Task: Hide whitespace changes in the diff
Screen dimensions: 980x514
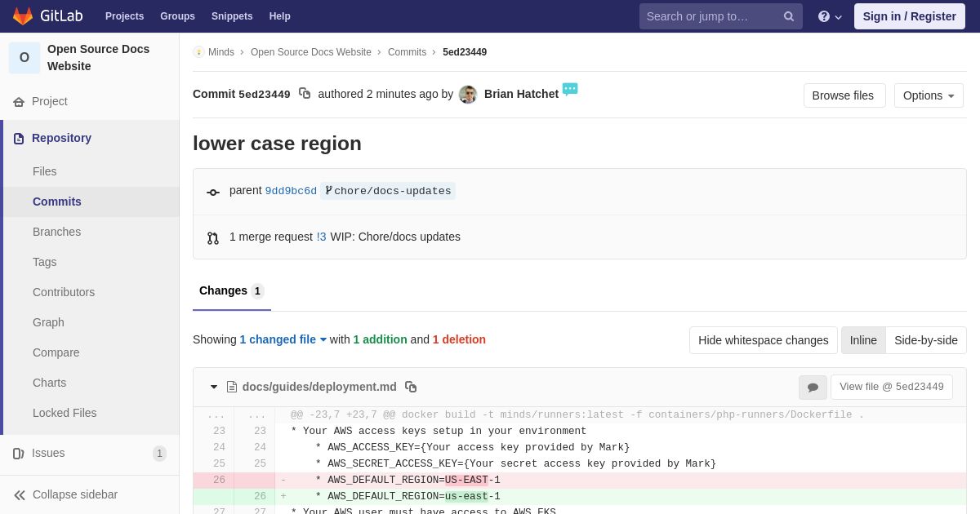Action: 764,340
